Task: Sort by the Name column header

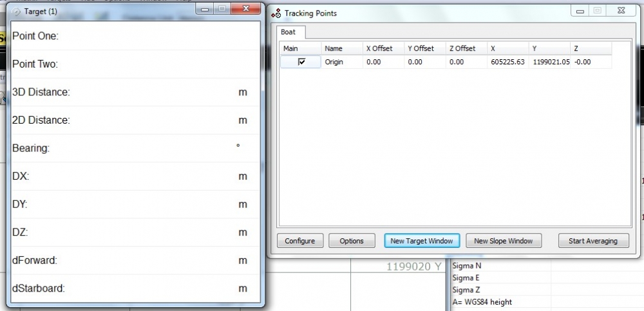Action: coord(342,48)
